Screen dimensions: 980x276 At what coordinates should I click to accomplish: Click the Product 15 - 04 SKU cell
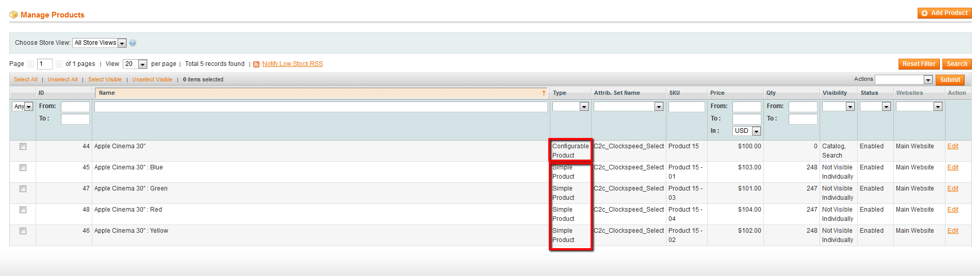tap(685, 214)
